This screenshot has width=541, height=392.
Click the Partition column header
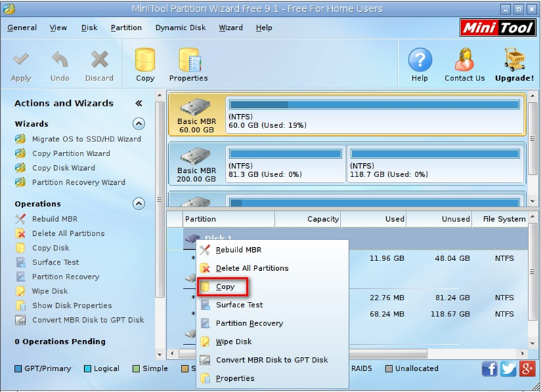point(228,219)
